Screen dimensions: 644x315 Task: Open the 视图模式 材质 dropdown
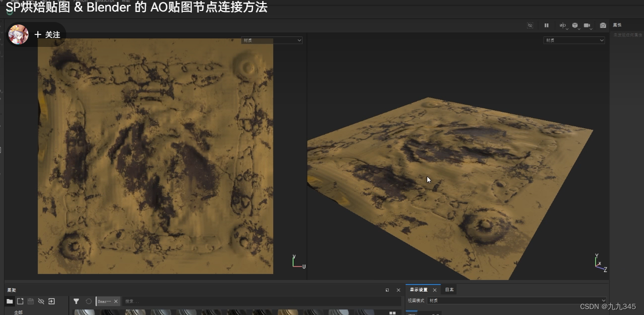tap(517, 301)
